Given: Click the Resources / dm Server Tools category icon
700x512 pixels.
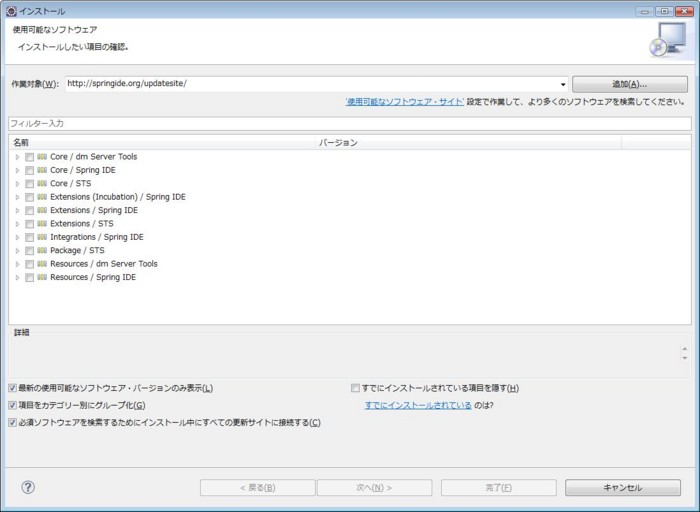Looking at the screenshot, I should point(42,264).
